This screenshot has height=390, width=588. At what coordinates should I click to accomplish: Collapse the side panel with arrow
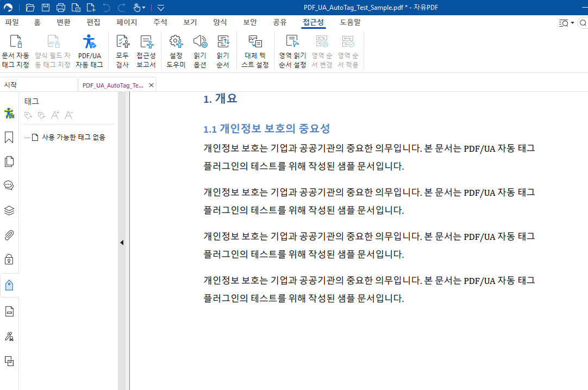tap(122, 243)
